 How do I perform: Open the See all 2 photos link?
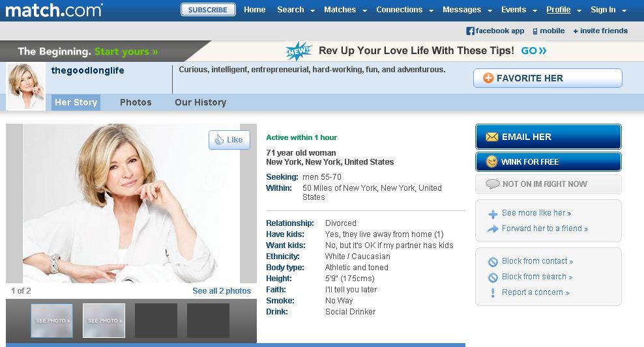point(222,291)
